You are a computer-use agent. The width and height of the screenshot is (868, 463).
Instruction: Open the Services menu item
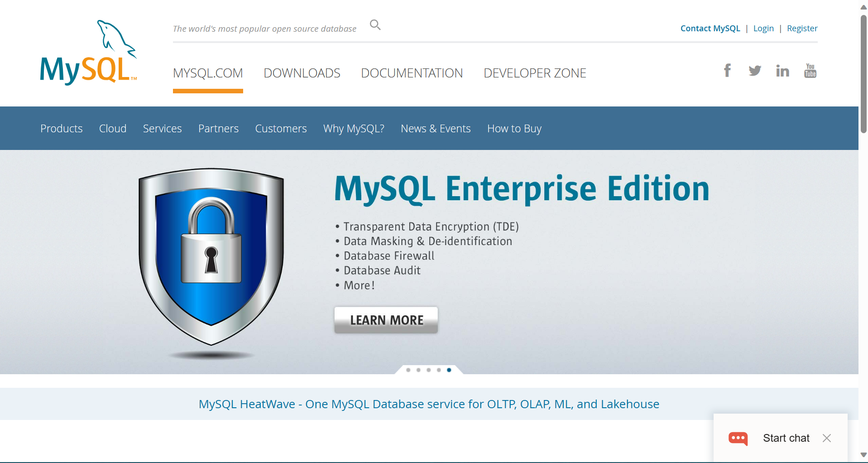click(162, 129)
